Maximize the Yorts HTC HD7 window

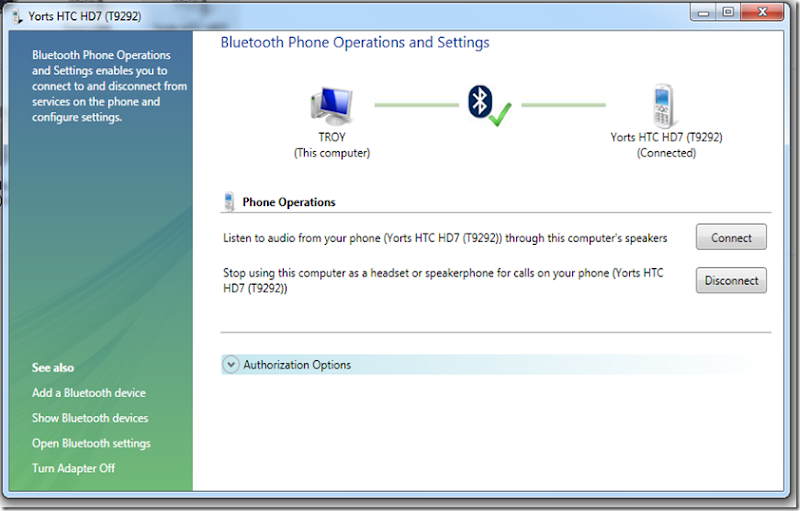click(728, 12)
